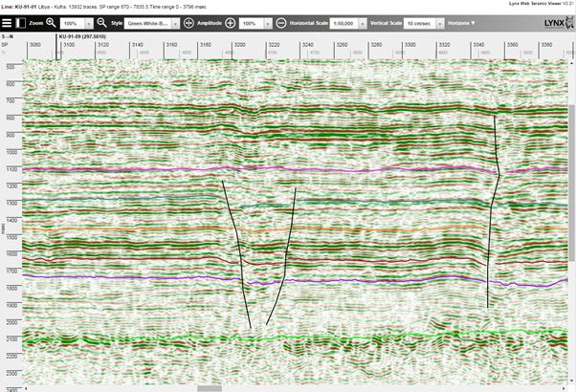Screen dimensions: 576x392
Task: Click shot point 3300 on the ruler
Action: [x=410, y=45]
